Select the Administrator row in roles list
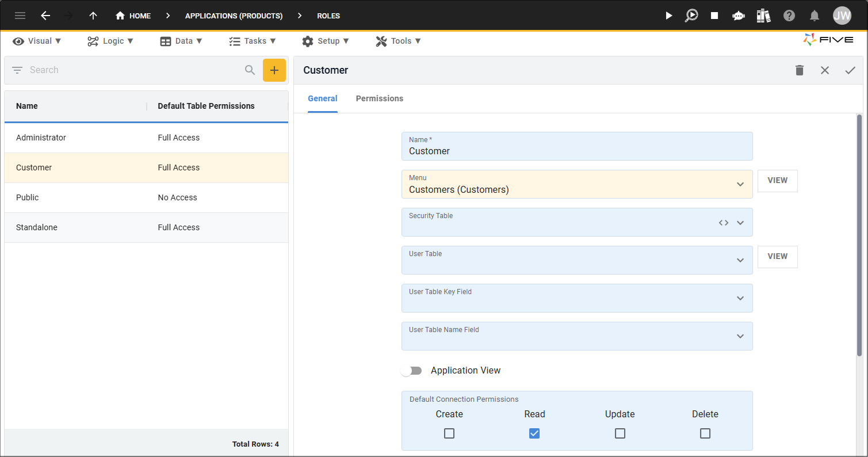Screen dimensions: 868x457 pyautogui.click(x=146, y=138)
